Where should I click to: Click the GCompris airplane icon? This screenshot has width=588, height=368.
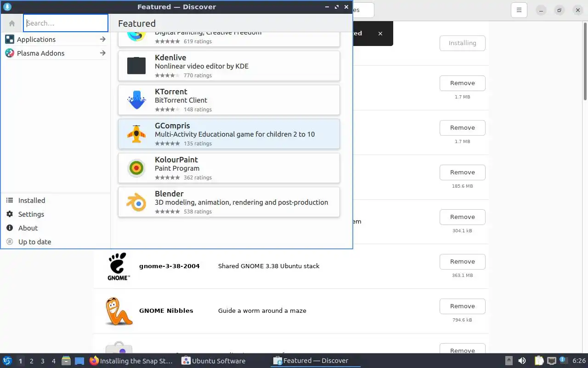coord(136,134)
